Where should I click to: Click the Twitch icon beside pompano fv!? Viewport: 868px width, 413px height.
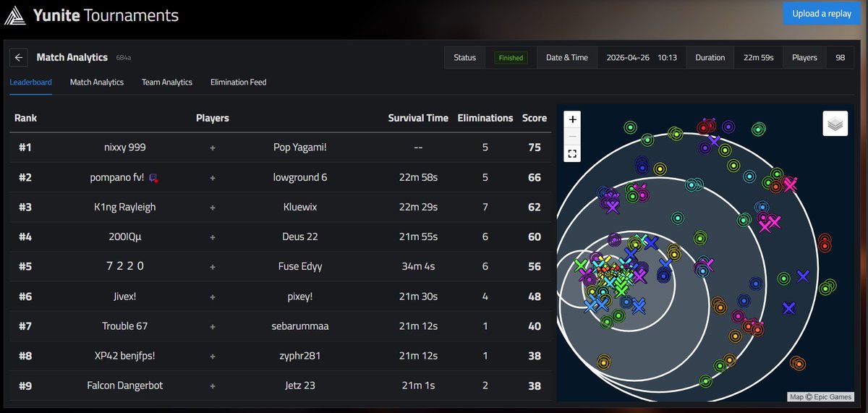tap(153, 178)
